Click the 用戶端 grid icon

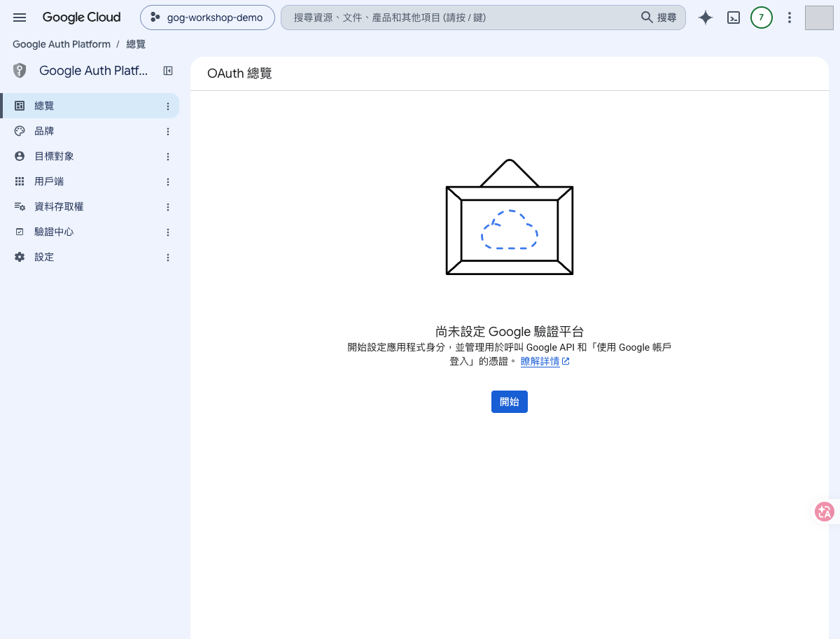click(x=20, y=181)
